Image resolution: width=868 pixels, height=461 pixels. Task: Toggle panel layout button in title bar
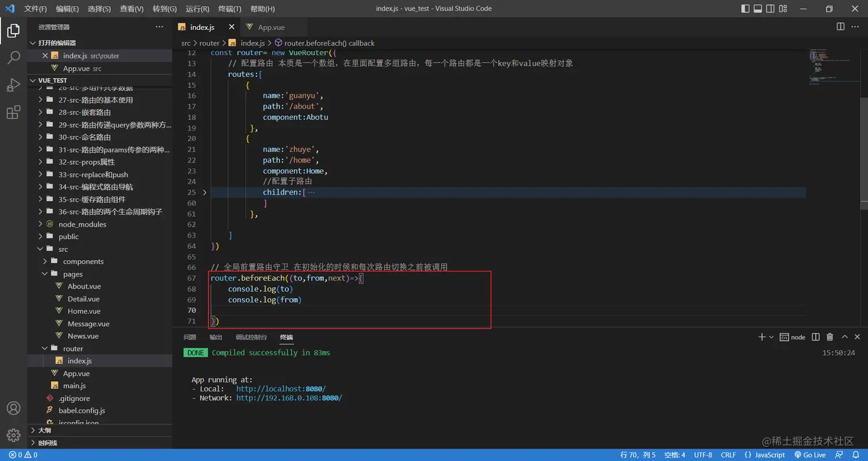tap(758, 9)
